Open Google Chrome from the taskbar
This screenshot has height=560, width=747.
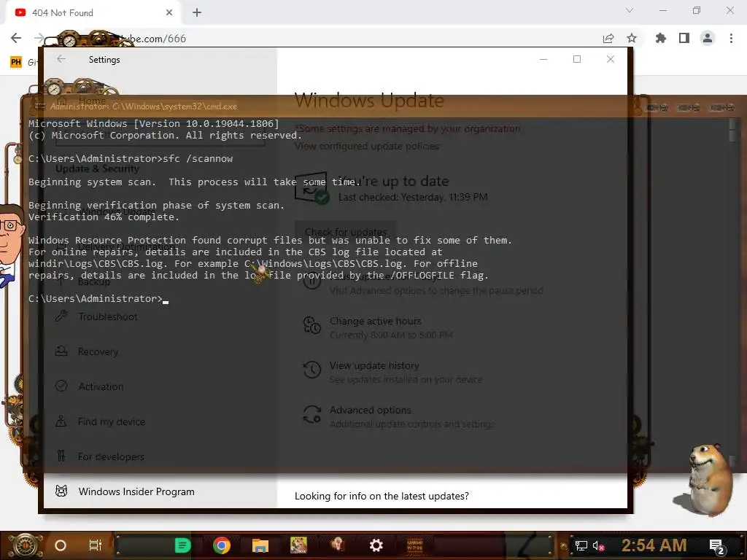(222, 545)
